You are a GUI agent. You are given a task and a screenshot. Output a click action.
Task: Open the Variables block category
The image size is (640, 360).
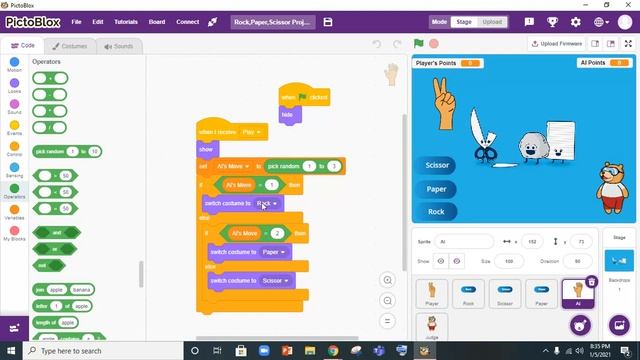(14, 212)
